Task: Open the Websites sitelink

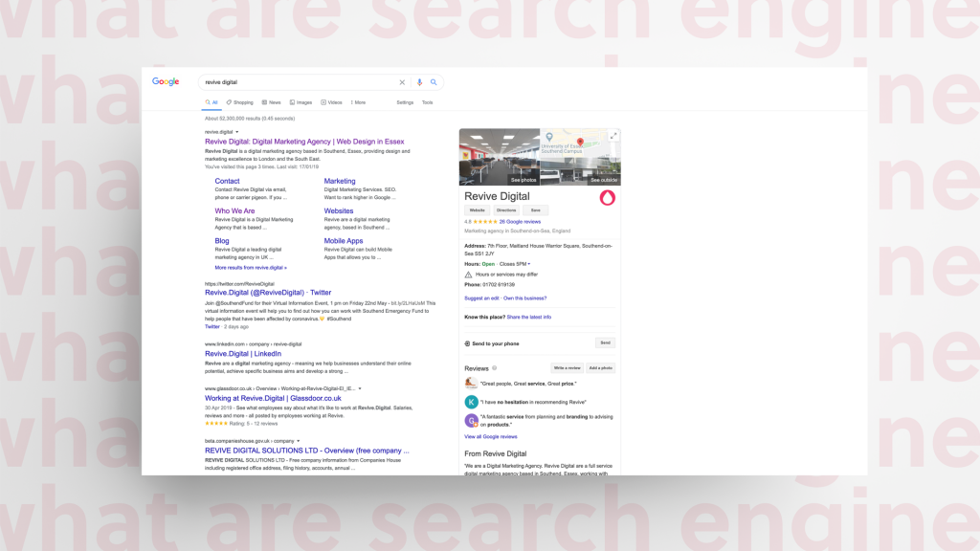Action: coord(338,211)
